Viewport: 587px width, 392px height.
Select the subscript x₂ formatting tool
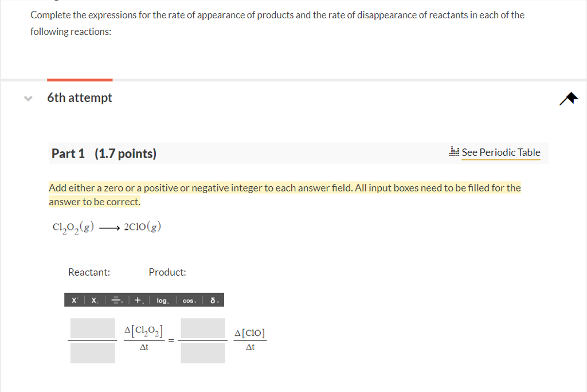click(93, 300)
